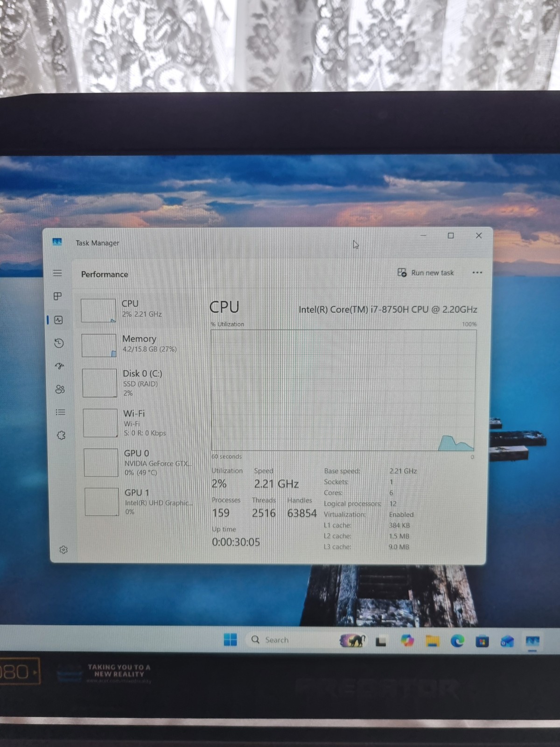Open the three-dot more options menu
560x747 pixels.
477,273
